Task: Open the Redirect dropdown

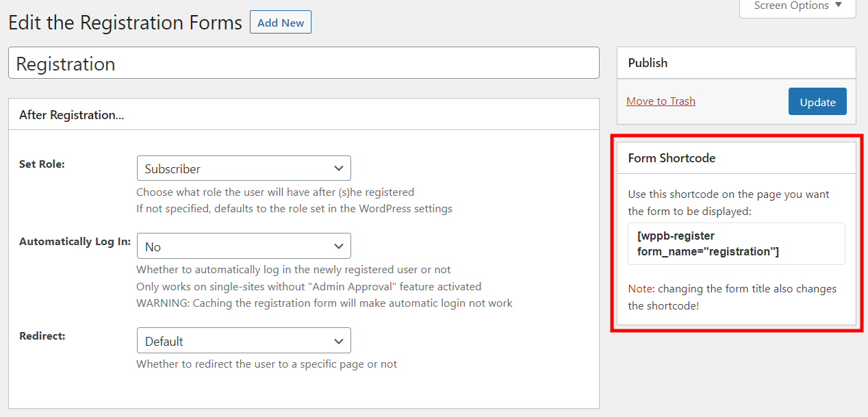Action: (244, 341)
